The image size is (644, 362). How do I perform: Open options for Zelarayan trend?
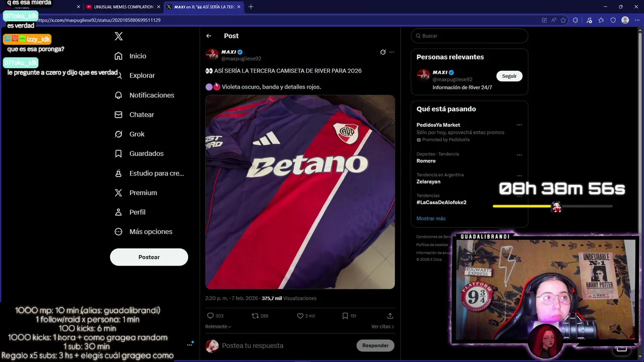tap(519, 175)
